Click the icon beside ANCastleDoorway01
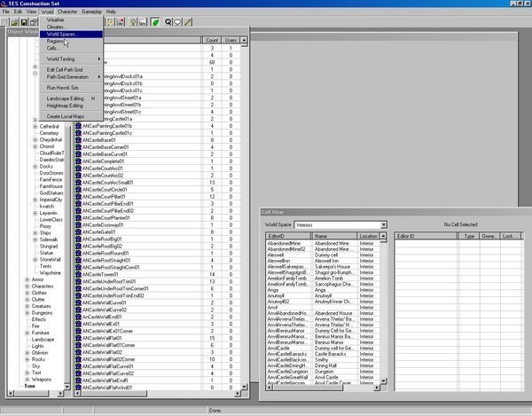 [78, 224]
